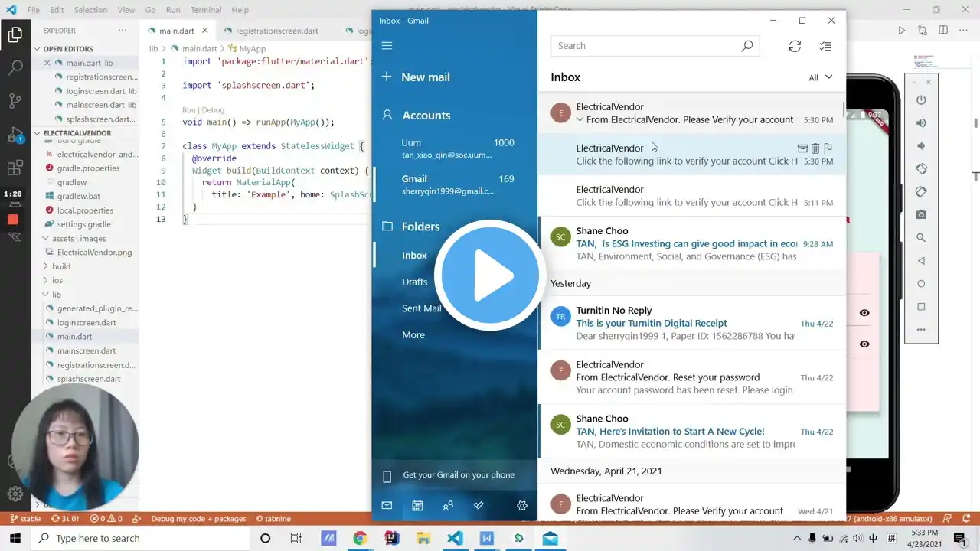Open the Search view in VS Code activity bar
Image resolution: width=980 pixels, height=551 pixels.
click(15, 67)
